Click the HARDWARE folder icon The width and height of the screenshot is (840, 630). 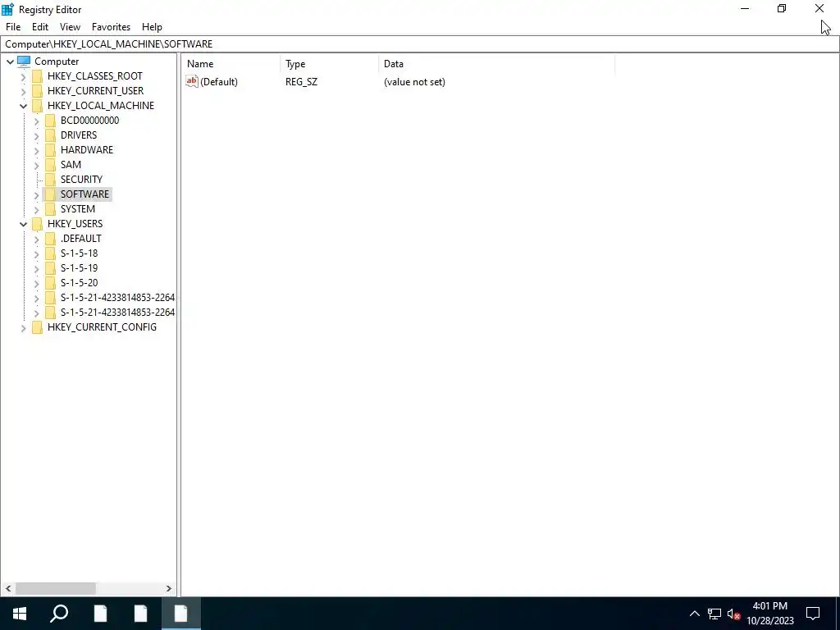pos(50,149)
